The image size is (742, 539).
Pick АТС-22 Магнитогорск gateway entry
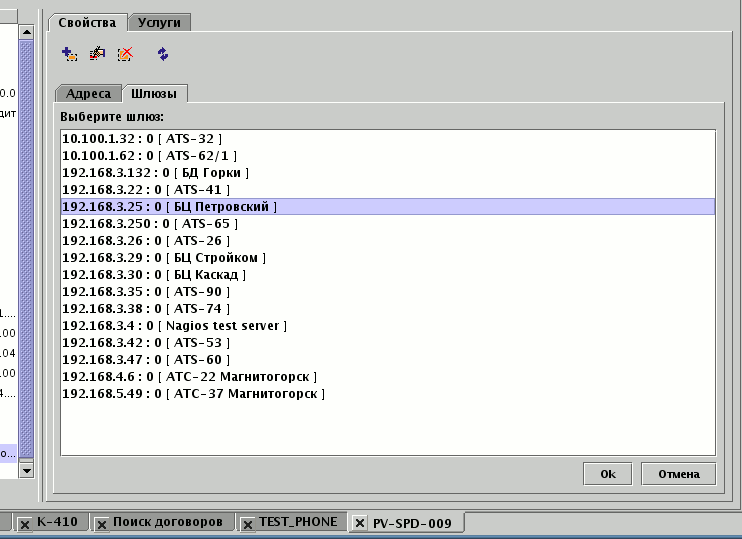189,377
